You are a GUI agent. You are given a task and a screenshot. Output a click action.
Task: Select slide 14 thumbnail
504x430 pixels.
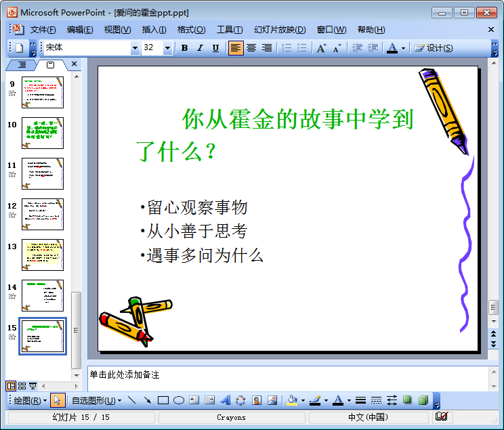pyautogui.click(x=43, y=295)
